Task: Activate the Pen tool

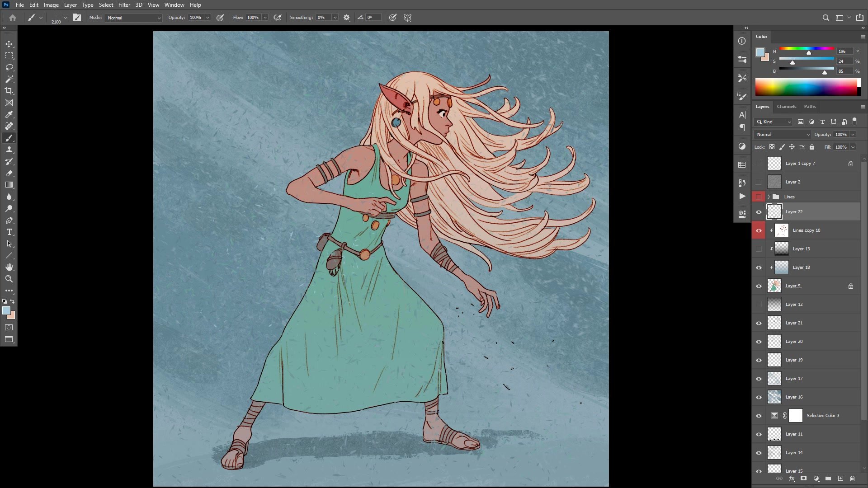Action: pos(9,221)
